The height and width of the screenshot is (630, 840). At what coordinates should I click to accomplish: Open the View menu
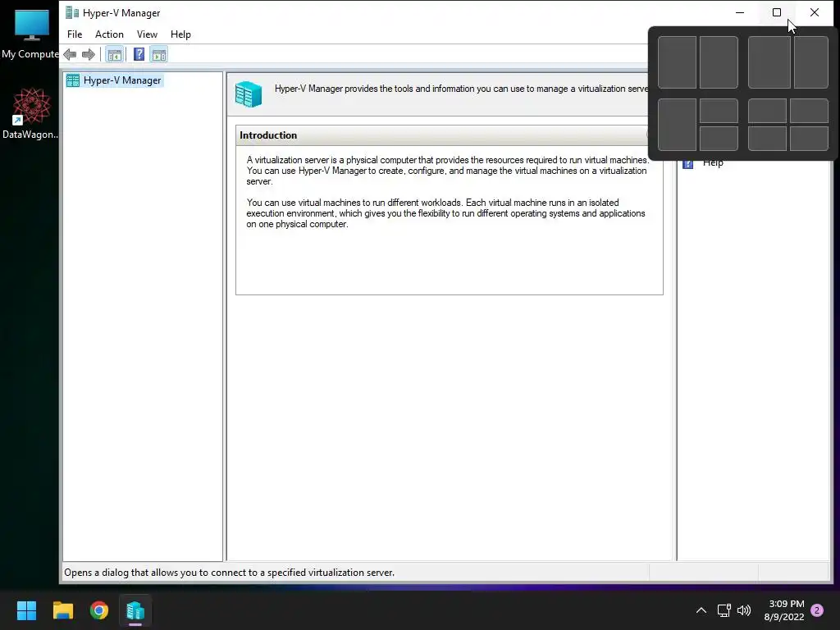pyautogui.click(x=147, y=34)
